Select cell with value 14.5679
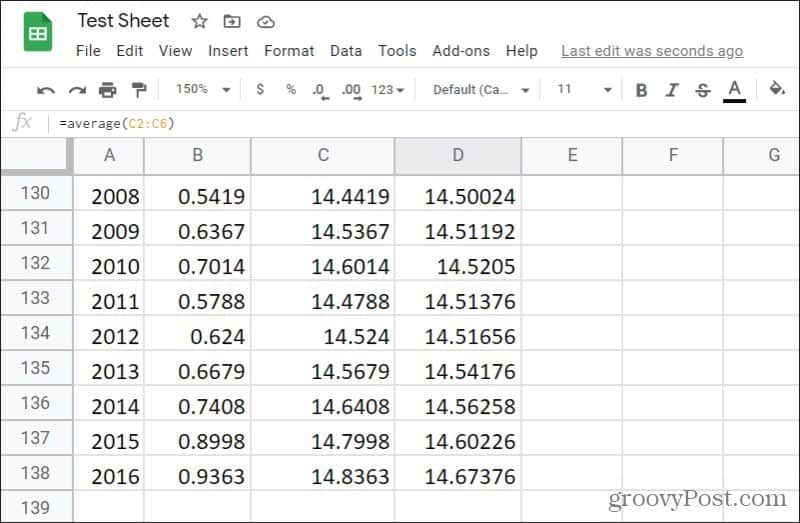This screenshot has width=800, height=523. (323, 368)
